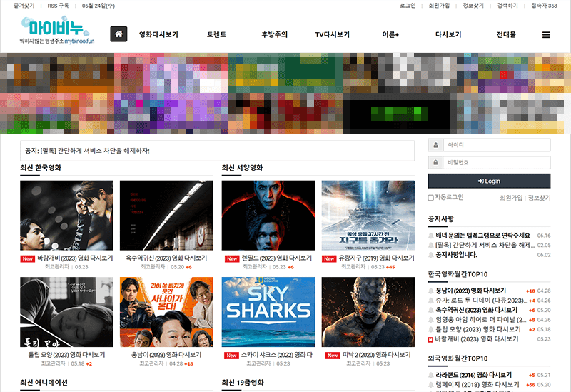571x392 pixels.
Task: Click bell icon beside 웅남이 in TOP10
Action: (431, 291)
